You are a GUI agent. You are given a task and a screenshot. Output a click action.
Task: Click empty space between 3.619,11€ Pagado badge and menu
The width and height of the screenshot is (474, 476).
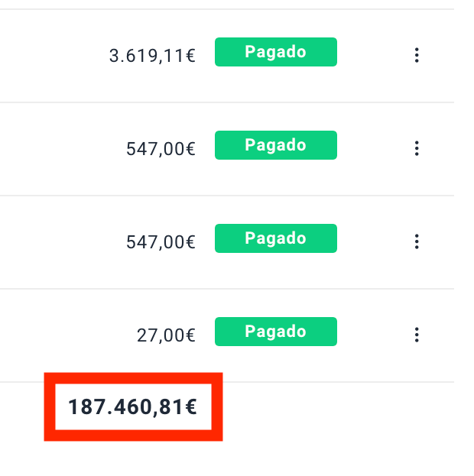tap(375, 55)
